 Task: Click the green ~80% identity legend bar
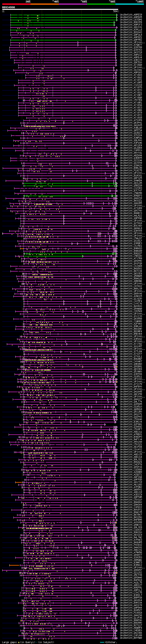(101, 4)
